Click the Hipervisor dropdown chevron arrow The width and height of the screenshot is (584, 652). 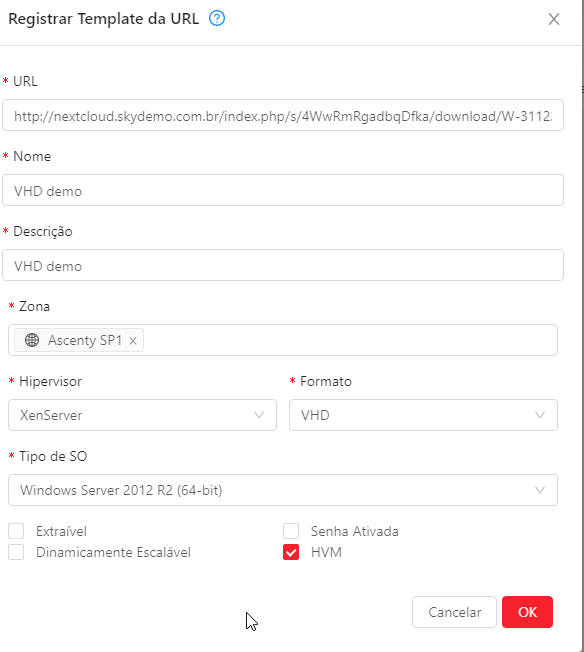[259, 415]
